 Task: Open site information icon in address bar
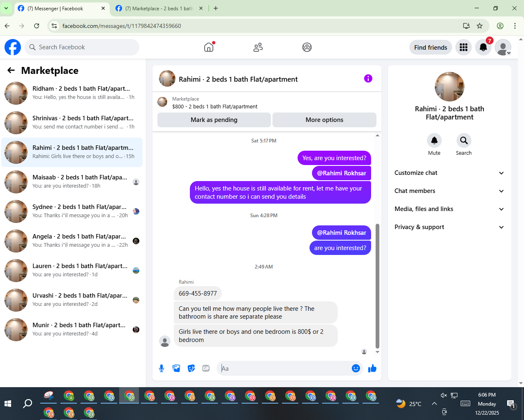point(54,26)
